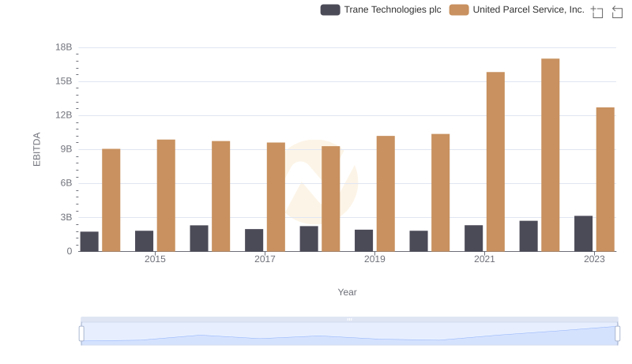Click the zoom select tool icon
This screenshot has width=632, height=364.
coord(597,12)
